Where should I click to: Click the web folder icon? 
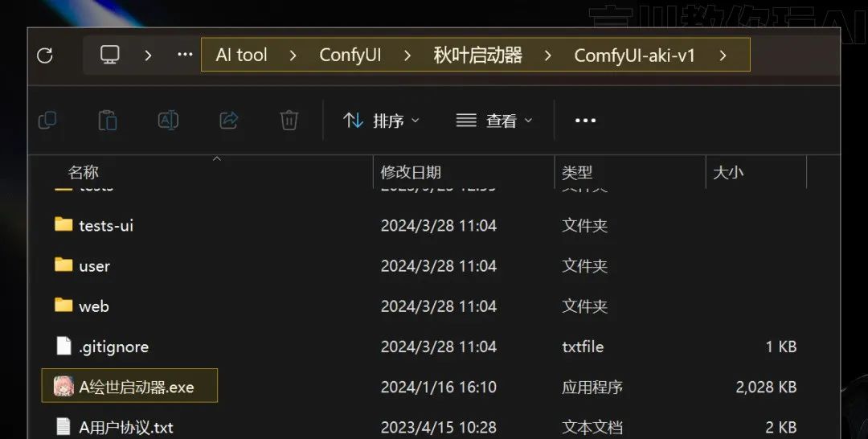coord(63,305)
